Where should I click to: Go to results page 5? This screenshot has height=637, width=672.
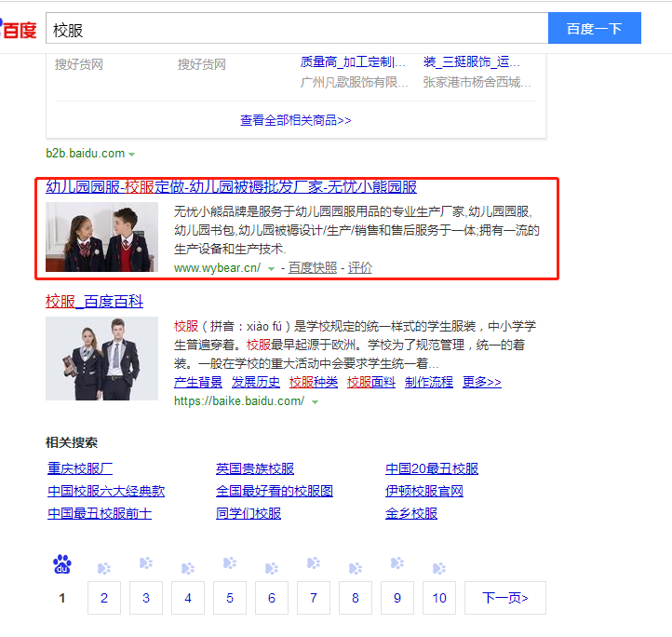coord(230,598)
